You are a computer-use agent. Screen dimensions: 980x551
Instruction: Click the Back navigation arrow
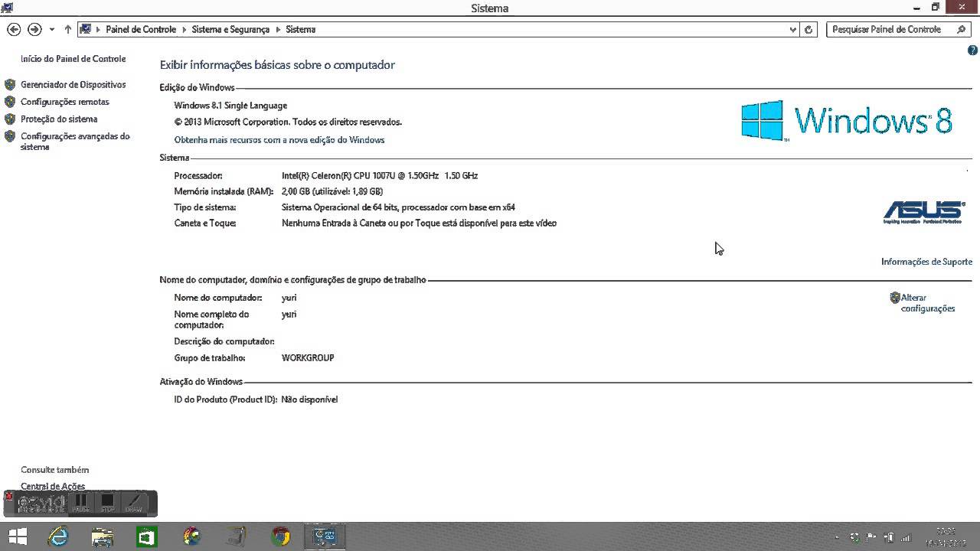pyautogui.click(x=14, y=29)
